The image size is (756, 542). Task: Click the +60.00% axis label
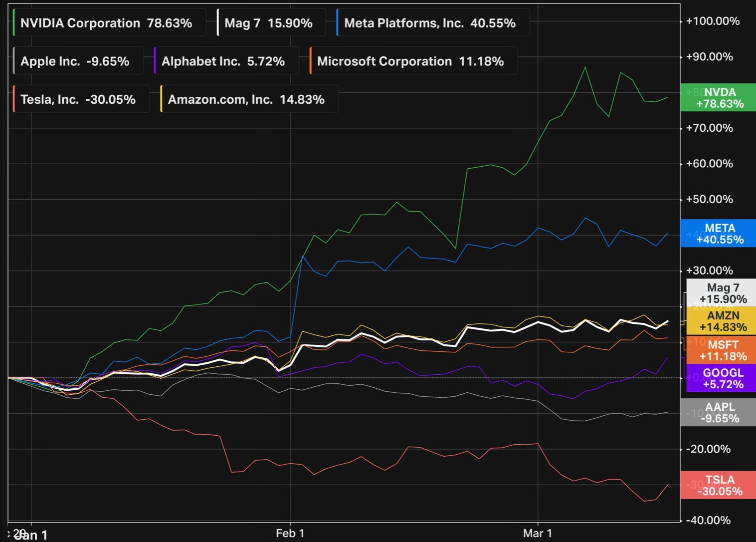pos(709,163)
